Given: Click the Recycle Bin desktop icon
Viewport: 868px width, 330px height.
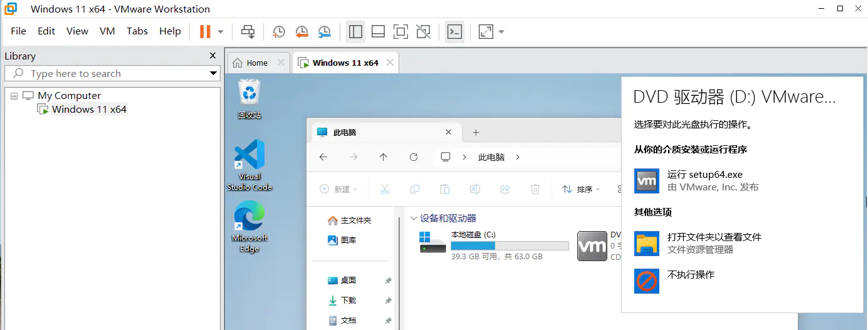Looking at the screenshot, I should pos(249,99).
